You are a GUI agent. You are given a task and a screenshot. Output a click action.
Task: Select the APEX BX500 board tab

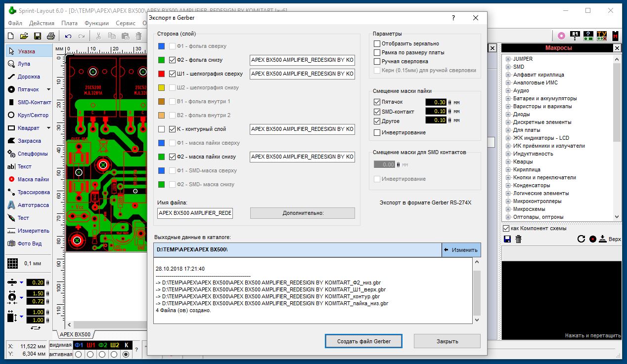coord(75,334)
